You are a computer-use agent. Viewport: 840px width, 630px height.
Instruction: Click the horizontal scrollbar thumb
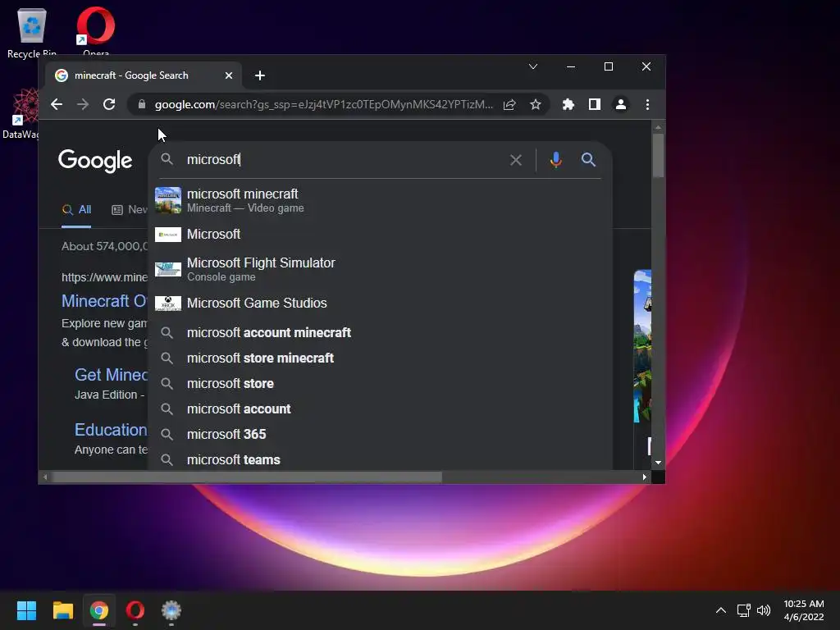pos(246,477)
